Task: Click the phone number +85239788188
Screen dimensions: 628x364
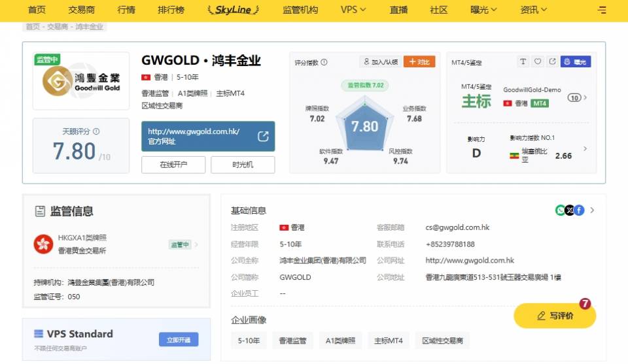Action: (x=450, y=244)
